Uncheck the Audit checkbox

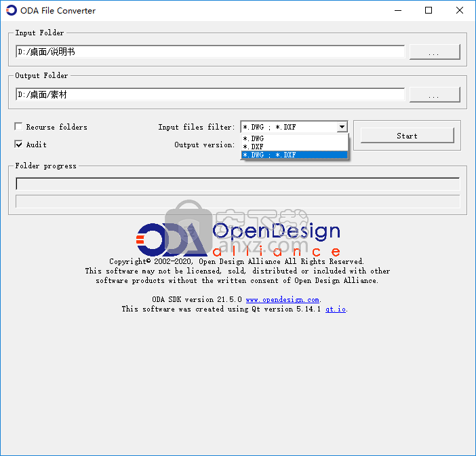coord(18,144)
